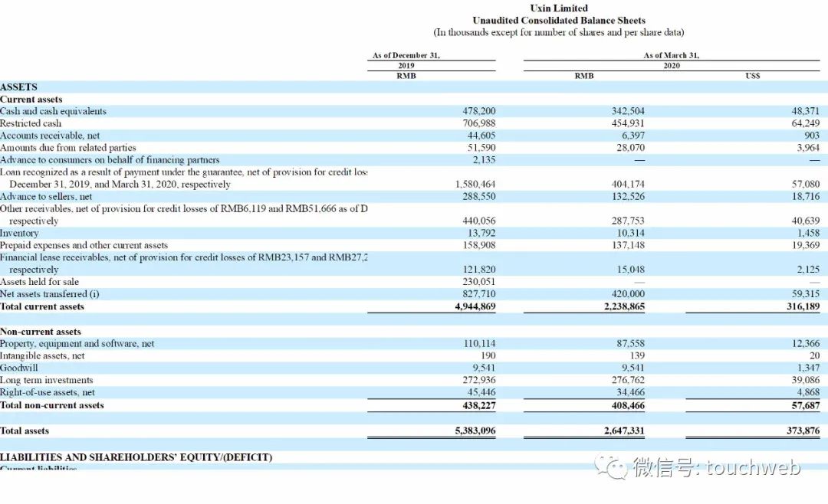Select accounts receivable value 44,605
Screen dimensions: 828x504
[x=481, y=136]
